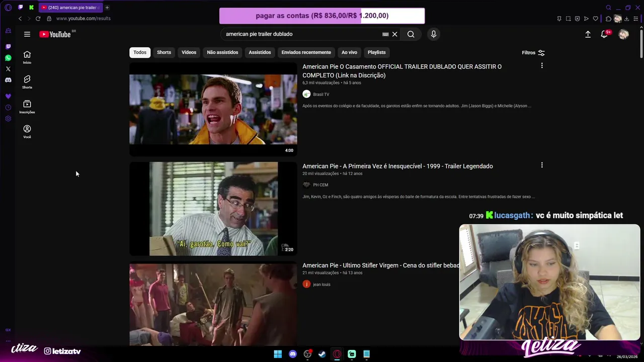Viewport: 644px width, 362px height.
Task: Open the YouTube account avatar menu
Action: pos(623,34)
